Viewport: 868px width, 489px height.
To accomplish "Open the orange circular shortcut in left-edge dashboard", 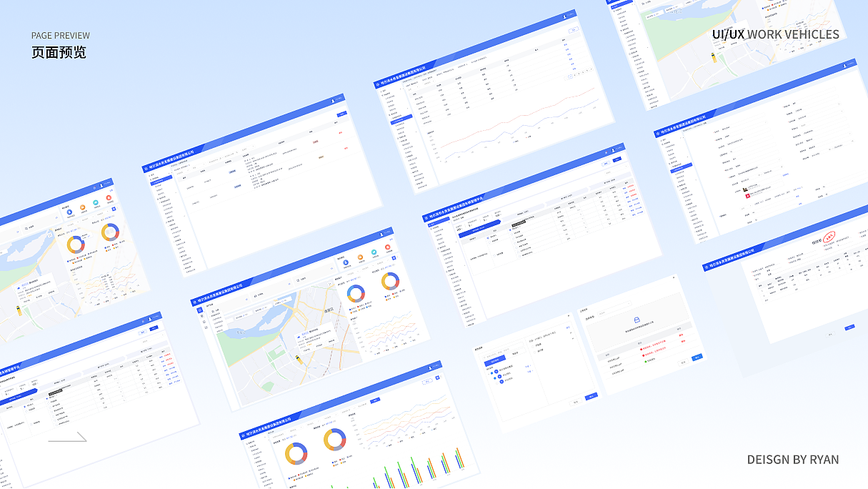I will click(82, 207).
